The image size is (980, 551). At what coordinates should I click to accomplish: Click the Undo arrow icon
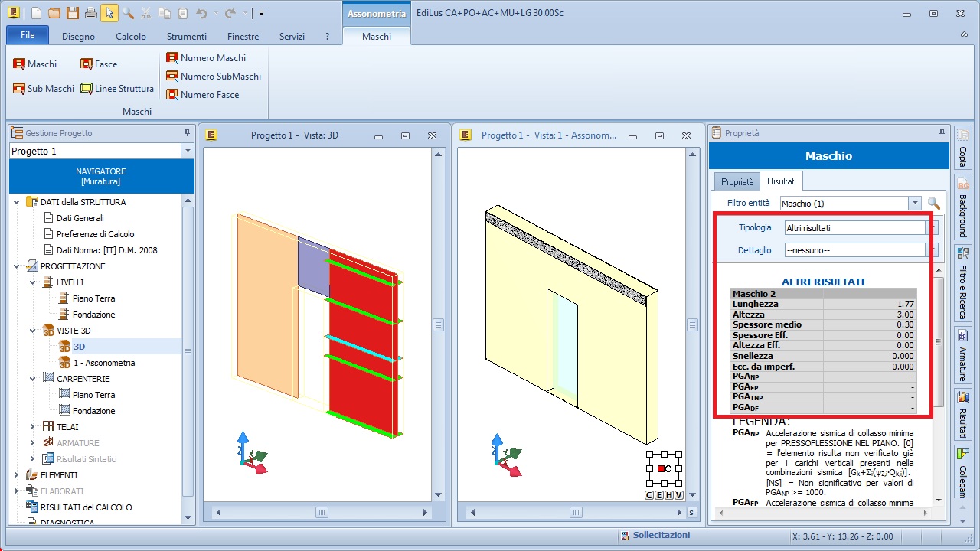pos(201,13)
